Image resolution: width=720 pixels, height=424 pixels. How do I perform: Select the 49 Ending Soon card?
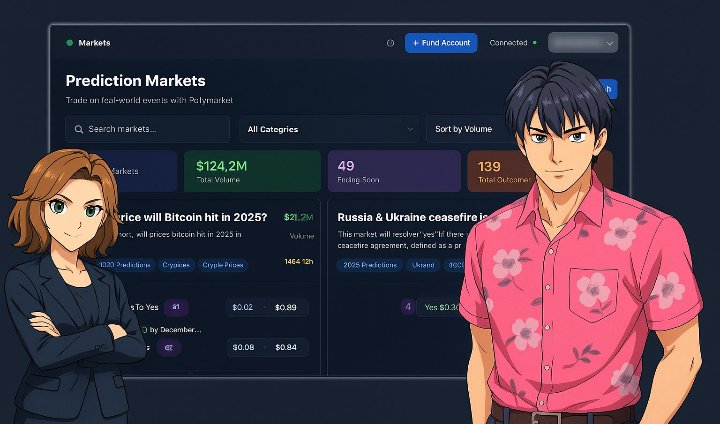click(394, 171)
